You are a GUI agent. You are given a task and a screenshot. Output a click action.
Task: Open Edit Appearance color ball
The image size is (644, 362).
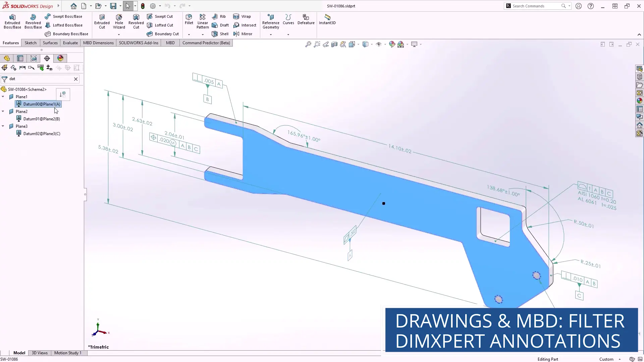point(392,44)
